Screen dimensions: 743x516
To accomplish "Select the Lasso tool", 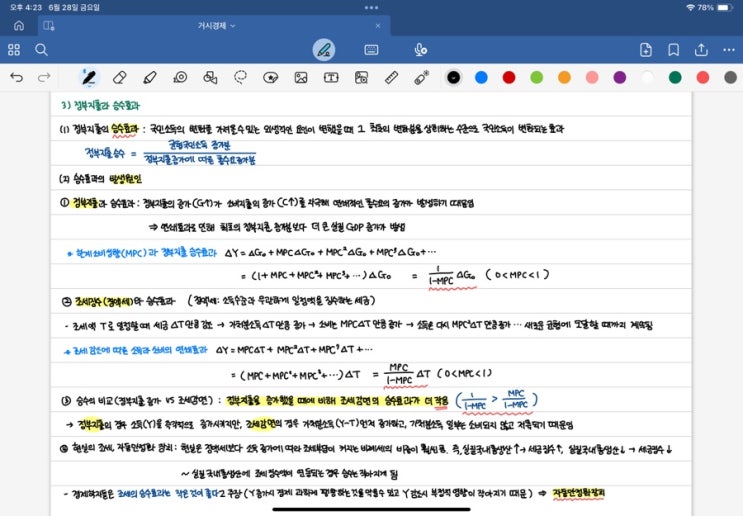I will [241, 77].
